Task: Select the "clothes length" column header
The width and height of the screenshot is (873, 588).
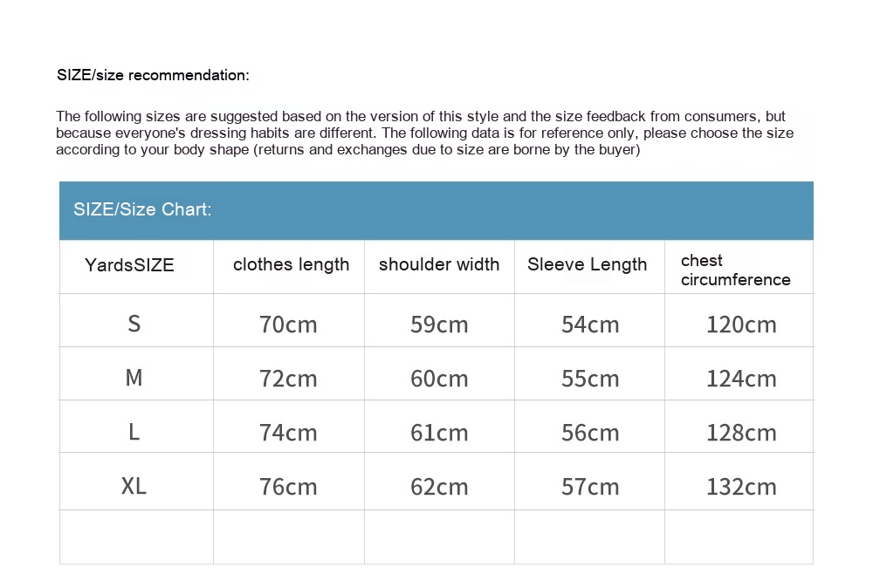Action: [x=291, y=264]
